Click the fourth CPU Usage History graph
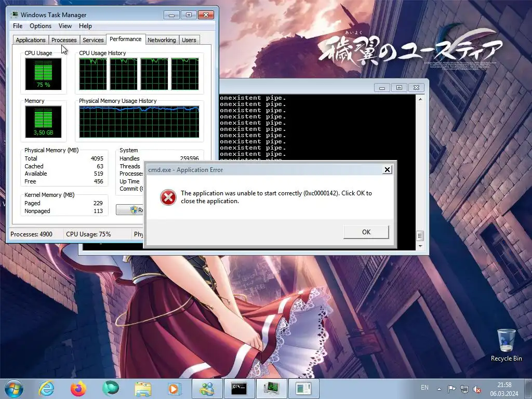Viewport: 532px width, 399px height. pos(185,74)
